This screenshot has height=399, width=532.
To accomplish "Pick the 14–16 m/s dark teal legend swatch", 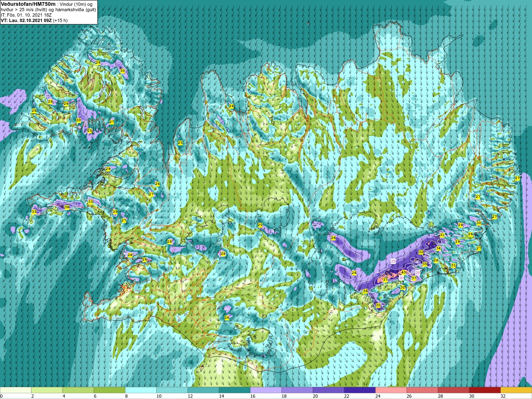I will [234, 390].
